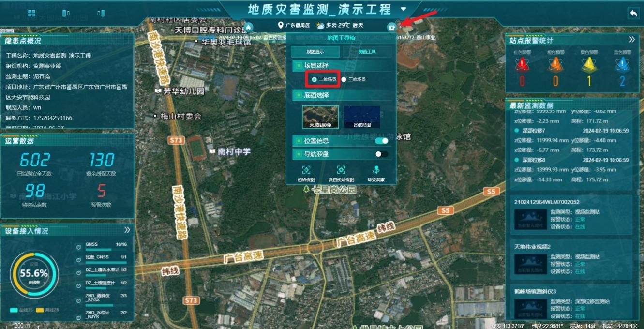Select the four-panel grid layout icon
The image size is (644, 329).
coord(31,13)
